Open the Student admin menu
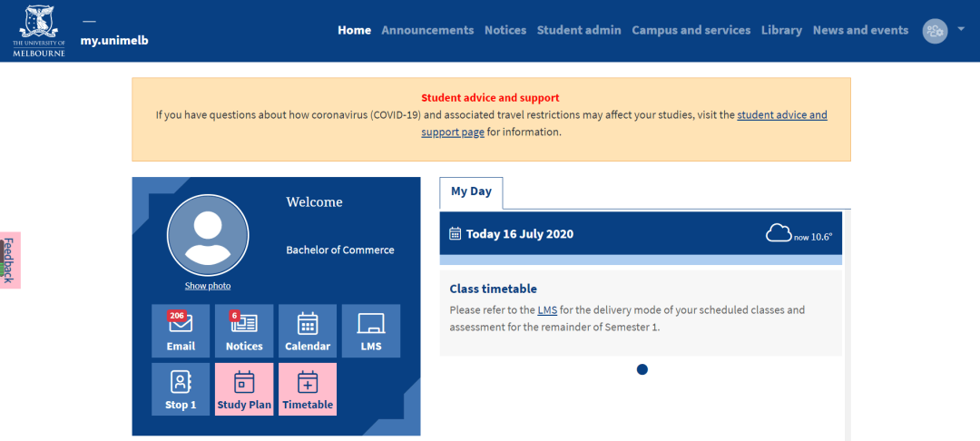Viewport: 980px width, 441px height. 579,30
